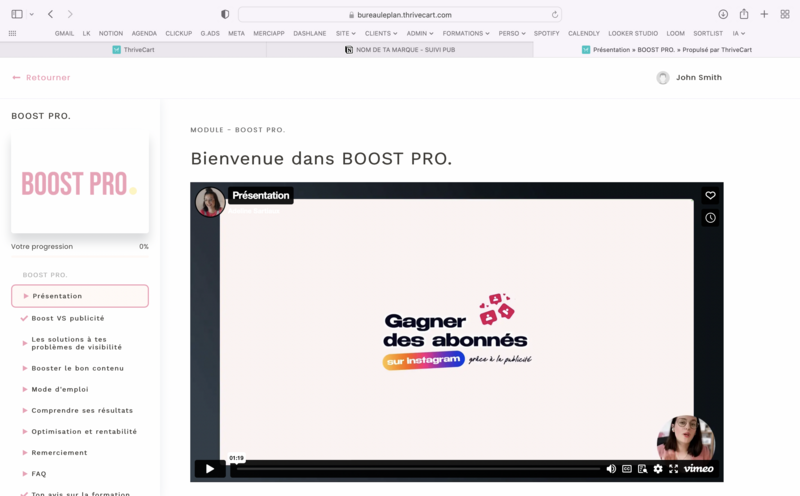Show Safari downloads

pos(723,14)
